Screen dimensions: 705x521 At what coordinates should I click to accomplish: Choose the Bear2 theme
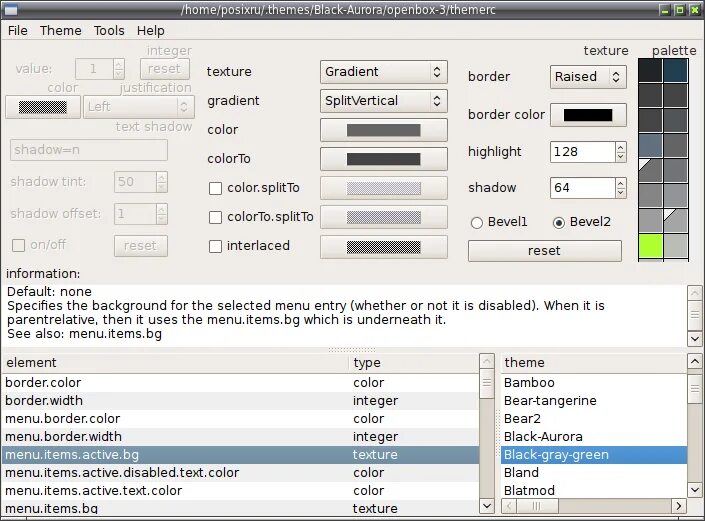coord(594,419)
